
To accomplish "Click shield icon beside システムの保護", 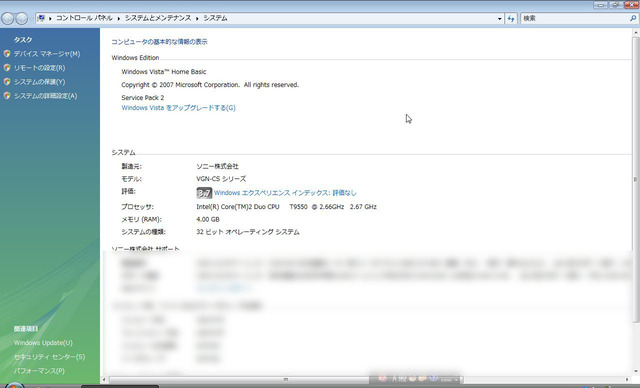I will [7, 82].
